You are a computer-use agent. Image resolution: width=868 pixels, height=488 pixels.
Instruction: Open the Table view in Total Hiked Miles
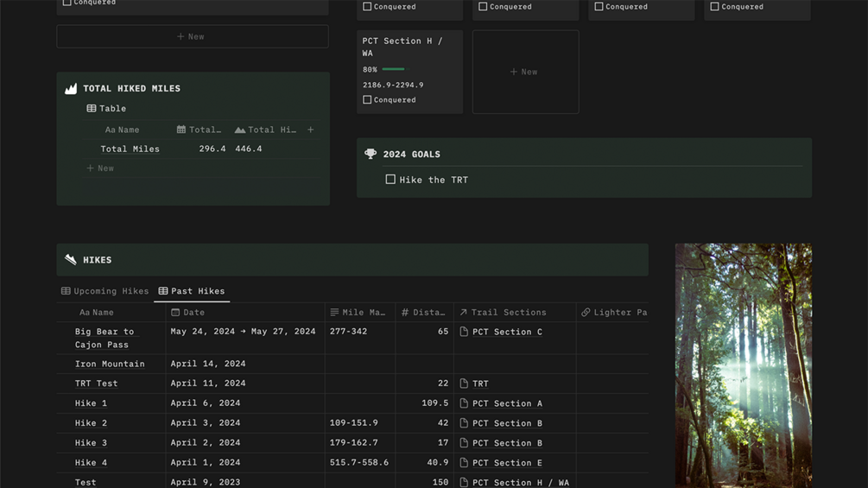(x=106, y=109)
